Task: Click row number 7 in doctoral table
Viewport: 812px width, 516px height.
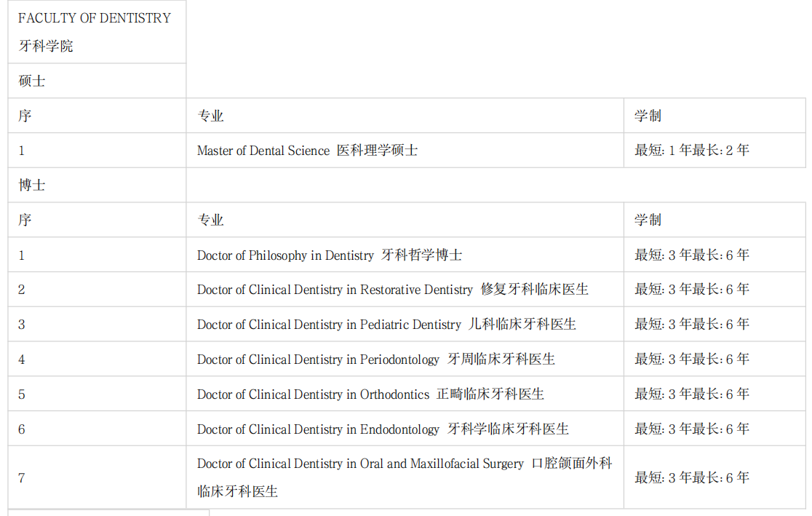Action: tap(22, 478)
